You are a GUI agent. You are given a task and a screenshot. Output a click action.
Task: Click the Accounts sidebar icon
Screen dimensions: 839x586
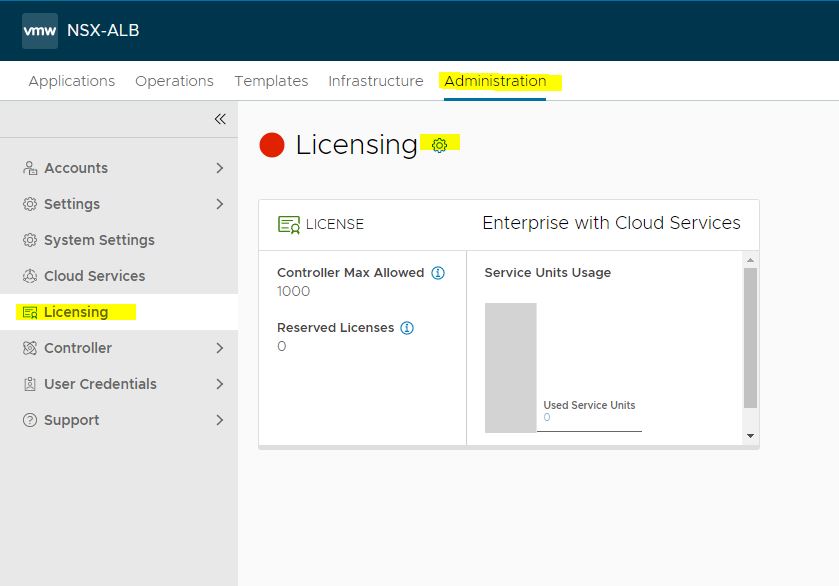(x=30, y=168)
